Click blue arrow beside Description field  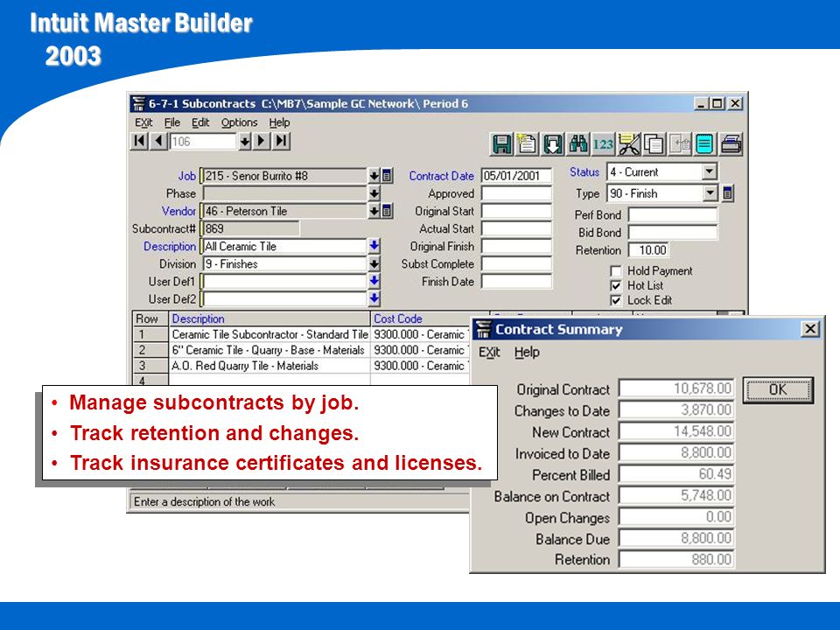pyautogui.click(x=374, y=246)
